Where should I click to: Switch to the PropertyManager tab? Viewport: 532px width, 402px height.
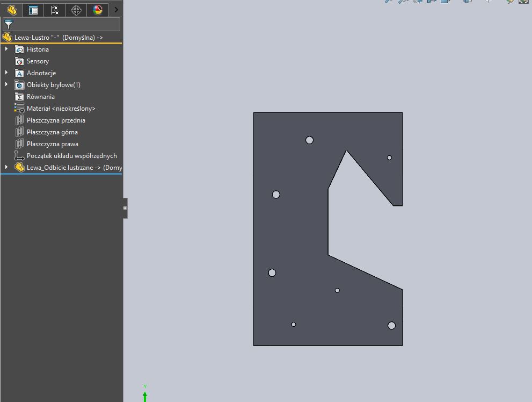tap(33, 9)
